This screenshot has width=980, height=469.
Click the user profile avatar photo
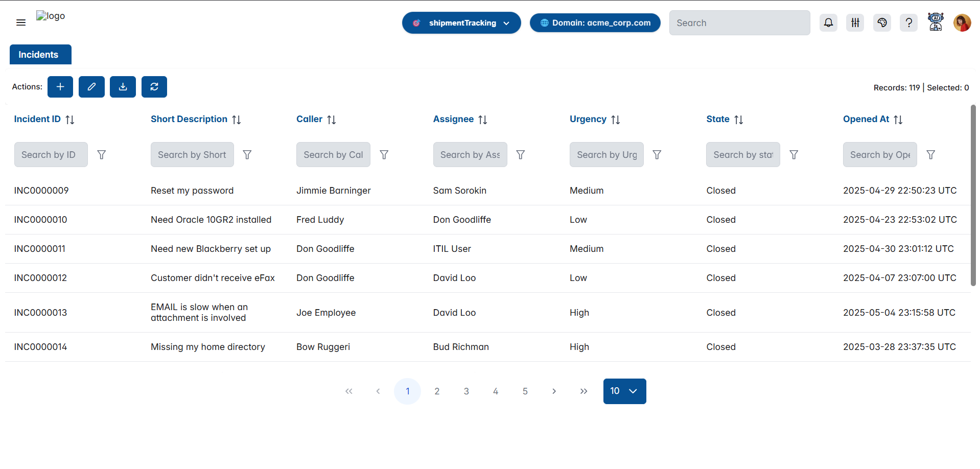962,22
